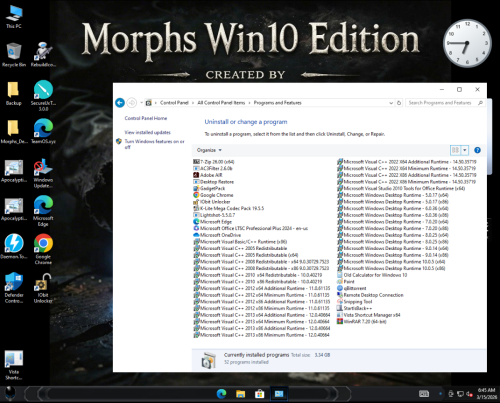Select Google Chrome in program list
Viewport: 500px width, 403px height.
213,195
